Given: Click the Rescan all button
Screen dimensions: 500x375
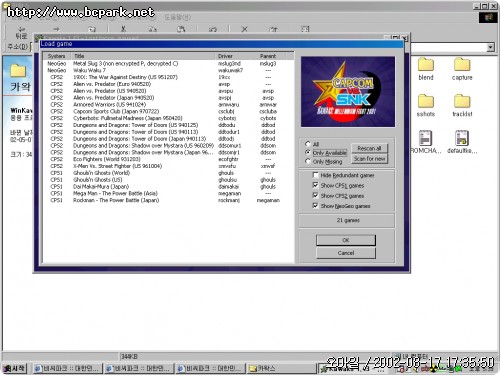Looking at the screenshot, I should point(369,148).
